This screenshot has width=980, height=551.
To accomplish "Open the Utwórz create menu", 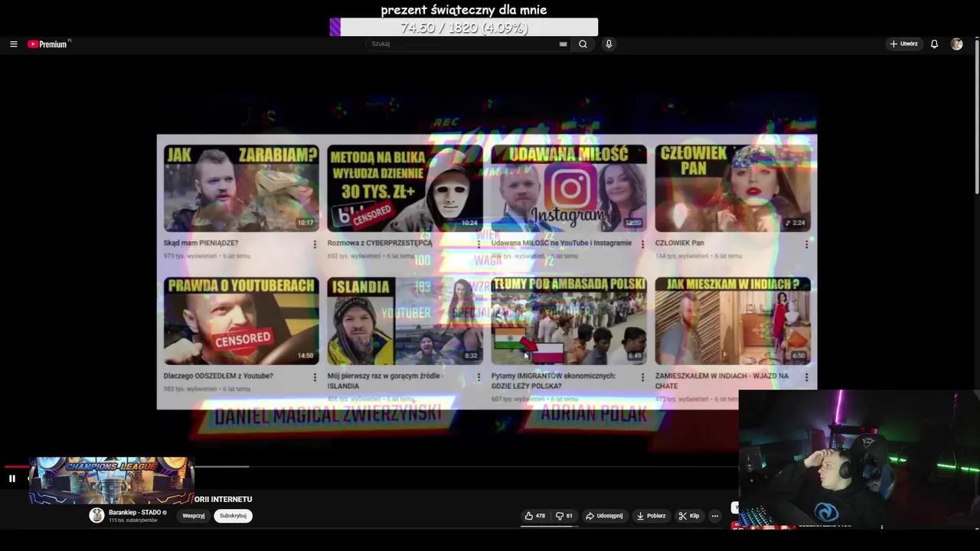I will (x=903, y=44).
